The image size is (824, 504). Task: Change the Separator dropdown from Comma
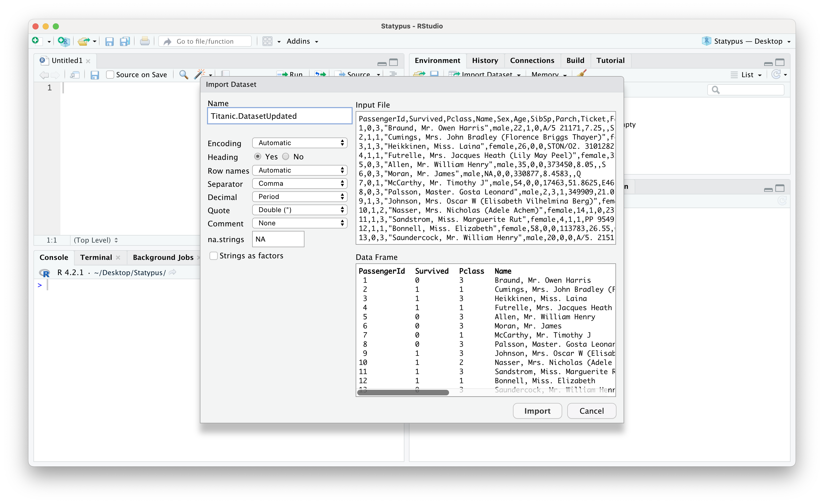[x=299, y=183]
